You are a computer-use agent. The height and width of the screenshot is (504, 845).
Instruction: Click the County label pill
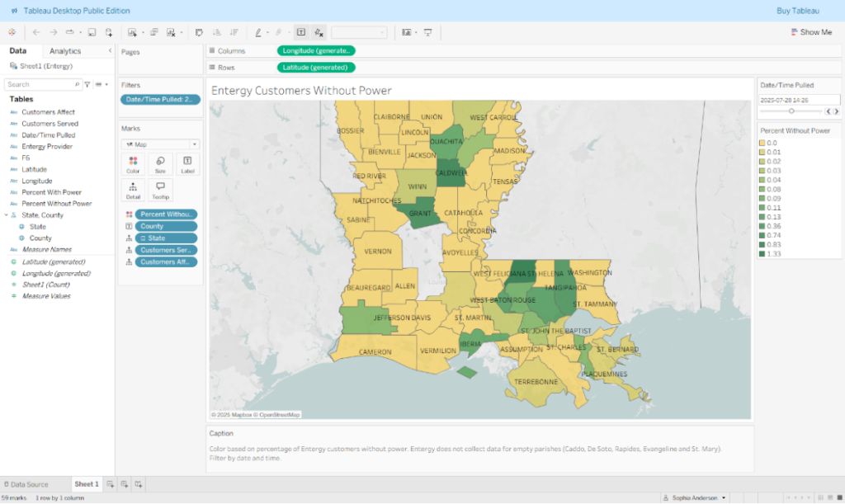166,227
